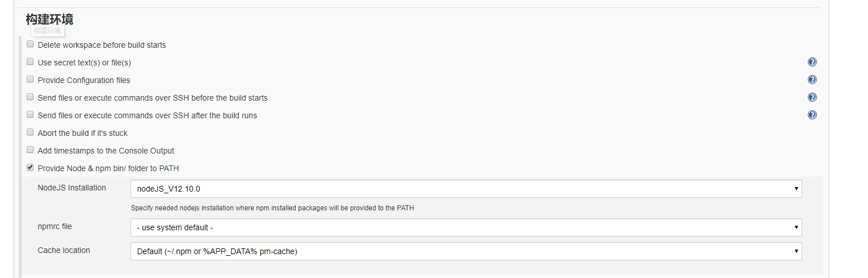Enable Add timestamps to the Console Output
Viewport: 868px width, 278px height.
[x=30, y=150]
